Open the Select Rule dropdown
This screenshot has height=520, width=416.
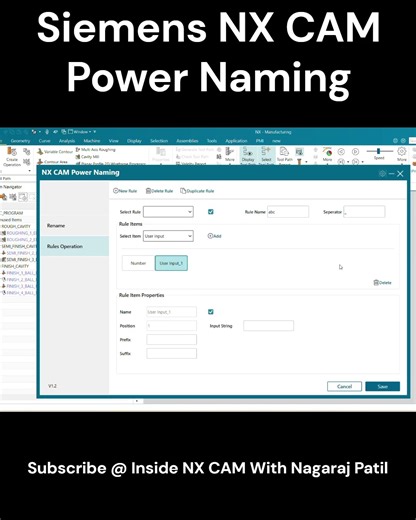click(x=168, y=212)
